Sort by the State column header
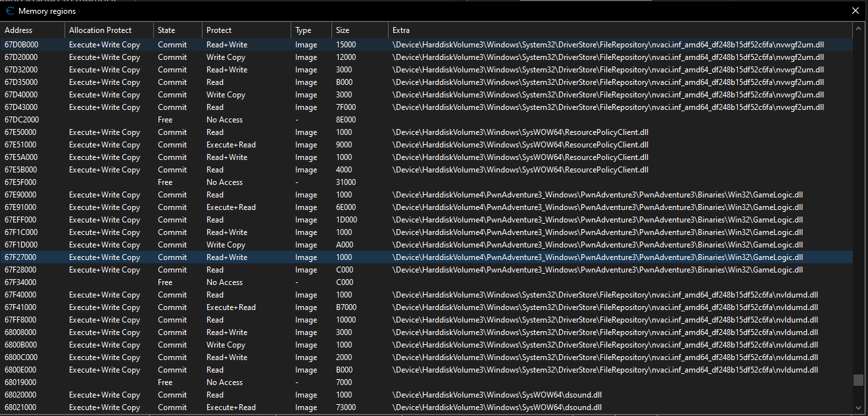Screen dimensions: 868x416 coord(178,30)
